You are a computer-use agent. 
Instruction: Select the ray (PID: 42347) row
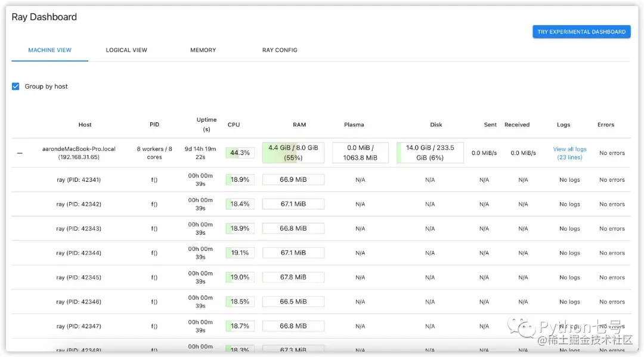point(321,326)
